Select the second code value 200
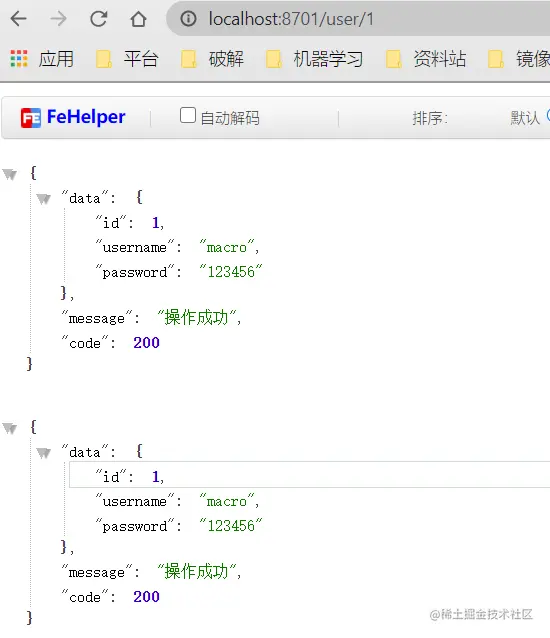Image resolution: width=550 pixels, height=638 pixels. coord(146,596)
